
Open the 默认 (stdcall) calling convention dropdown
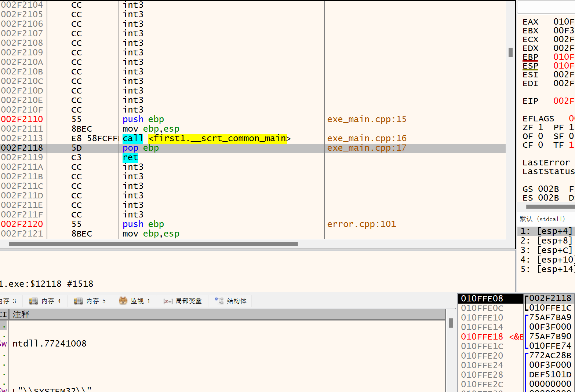click(x=542, y=219)
